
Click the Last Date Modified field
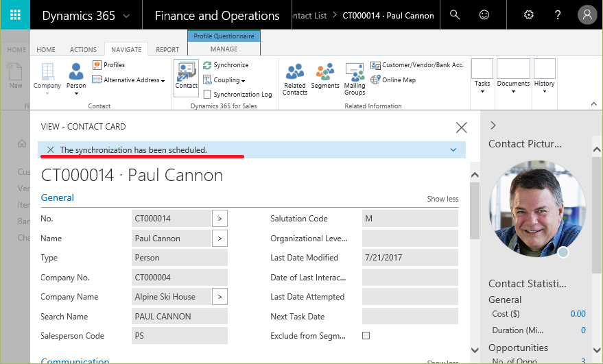point(410,258)
